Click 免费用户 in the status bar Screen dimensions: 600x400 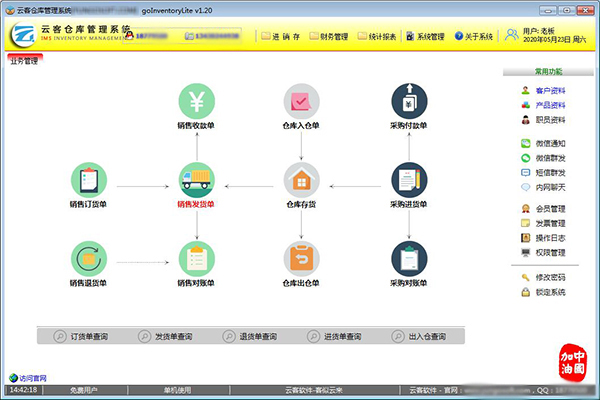[83, 390]
